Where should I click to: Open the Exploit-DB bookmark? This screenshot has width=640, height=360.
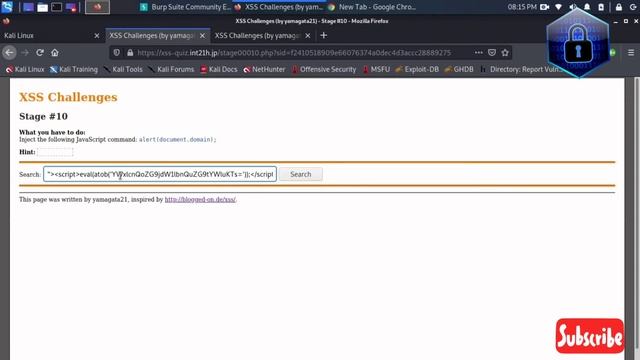417,69
